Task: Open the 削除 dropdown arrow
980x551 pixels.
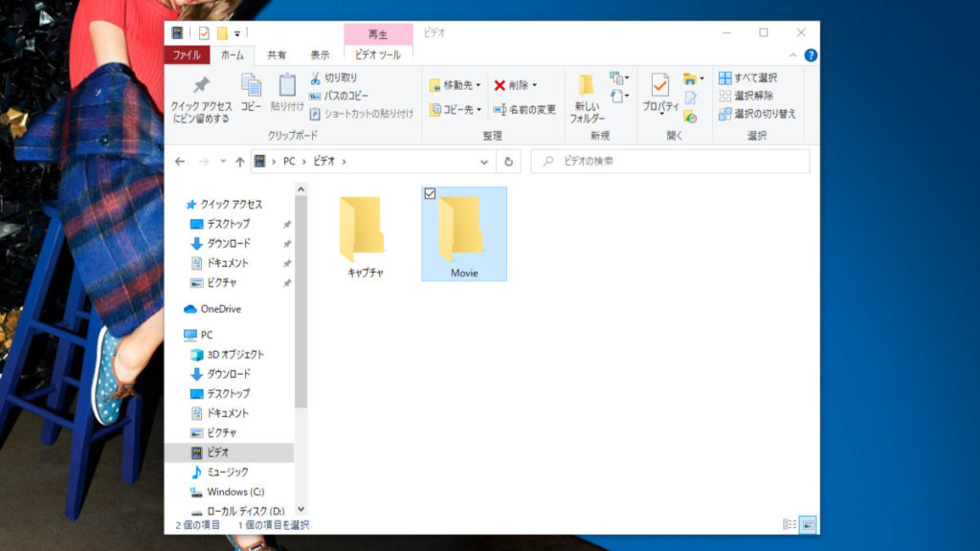Action: 534,85
